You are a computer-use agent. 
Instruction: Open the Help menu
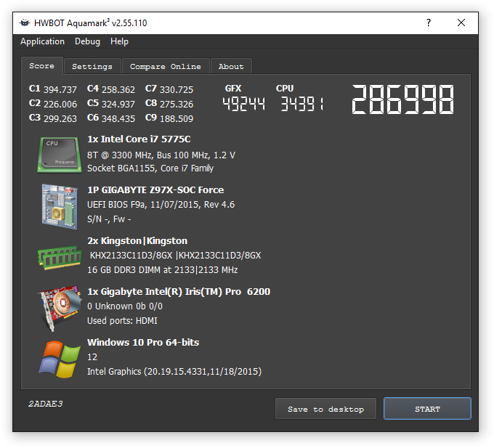[119, 41]
